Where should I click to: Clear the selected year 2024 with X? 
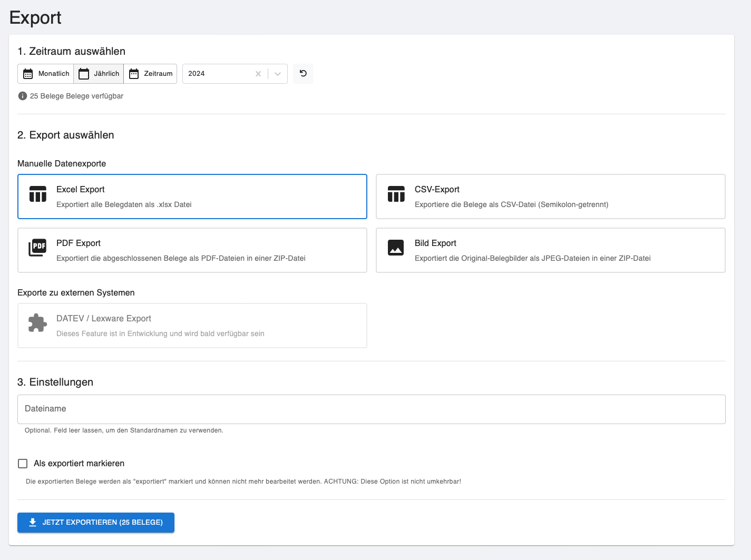[x=258, y=74]
